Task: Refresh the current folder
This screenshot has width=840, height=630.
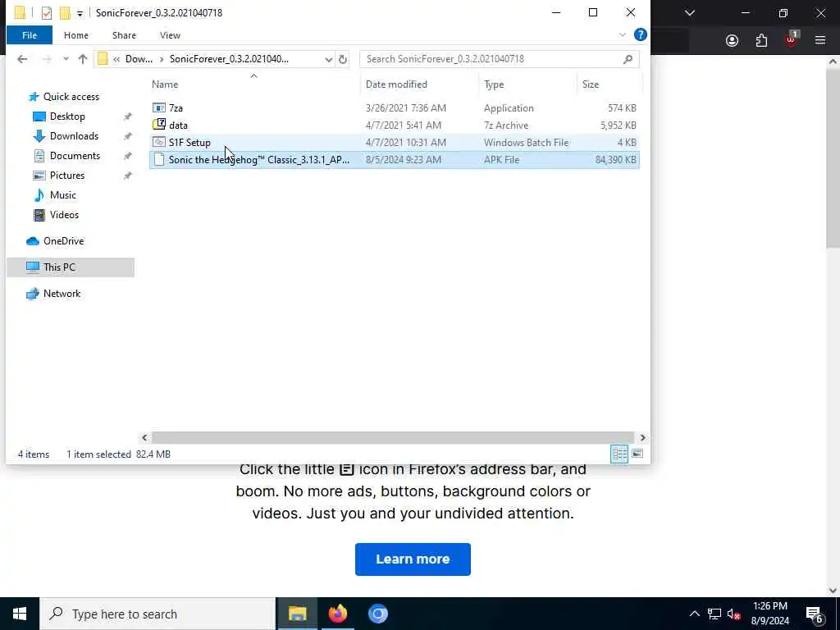Action: click(x=343, y=59)
